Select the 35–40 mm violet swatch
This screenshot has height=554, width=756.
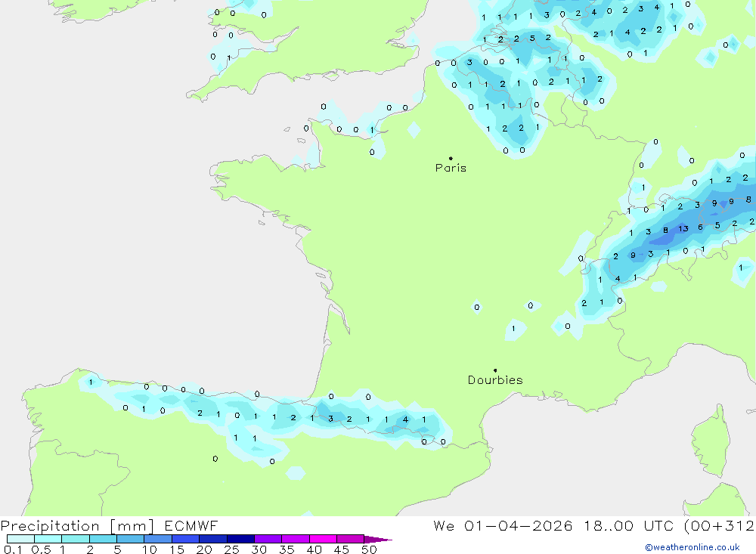click(296, 539)
